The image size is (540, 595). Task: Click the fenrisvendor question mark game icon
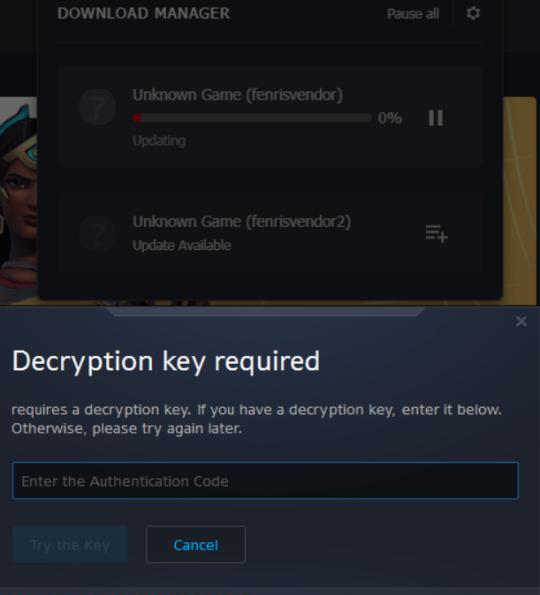(x=98, y=107)
